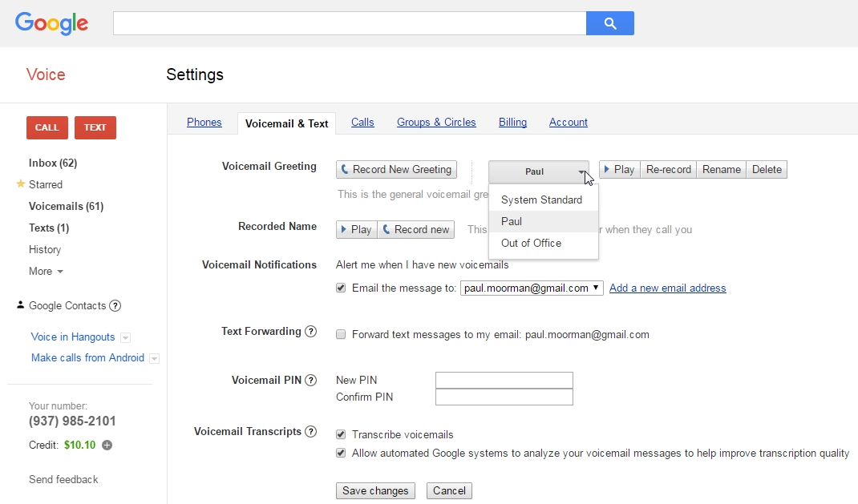Click the Add a new email address link

pos(667,288)
